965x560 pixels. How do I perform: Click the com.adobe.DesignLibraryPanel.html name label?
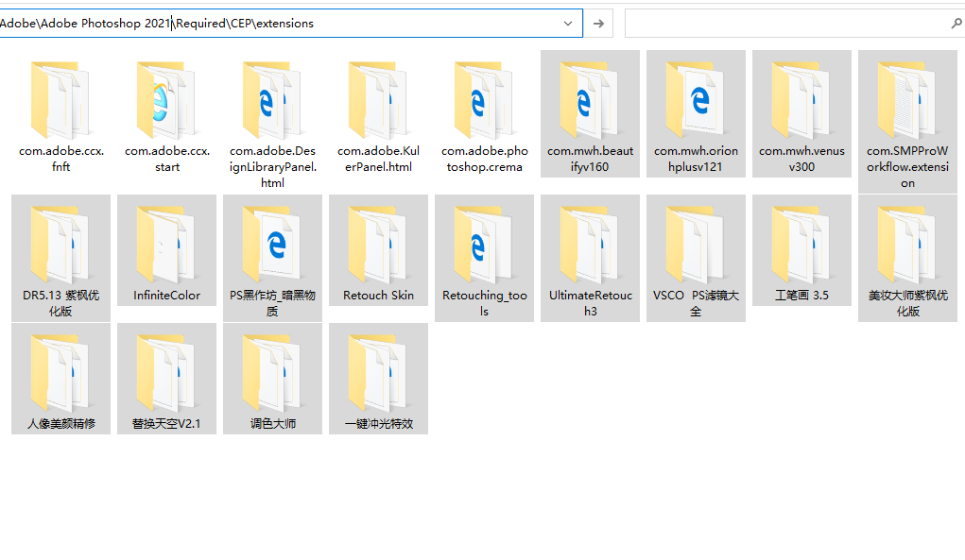pos(272,166)
